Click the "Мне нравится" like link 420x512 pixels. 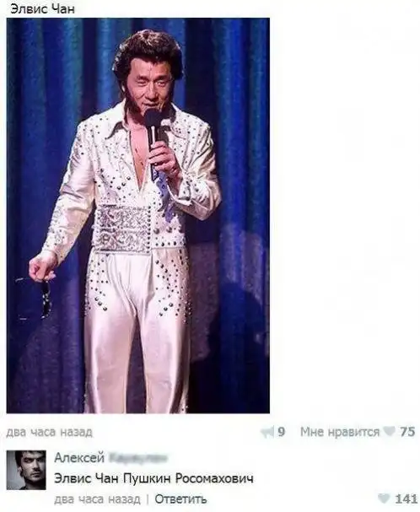click(x=340, y=432)
